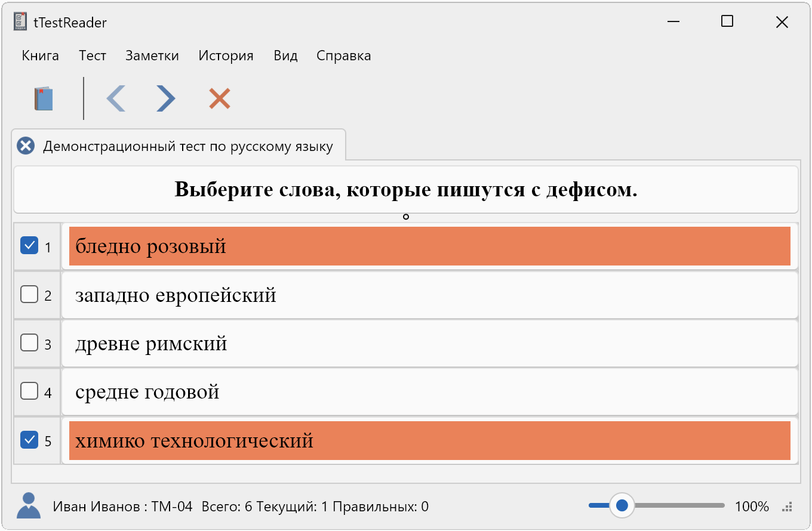Select answer text 'западно европейский'

176,295
